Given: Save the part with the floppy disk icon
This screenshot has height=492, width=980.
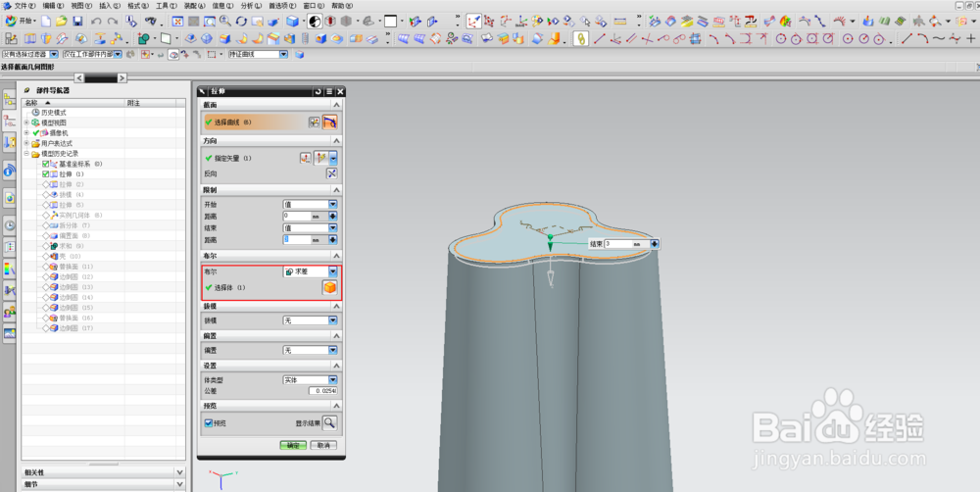Looking at the screenshot, I should [77, 22].
